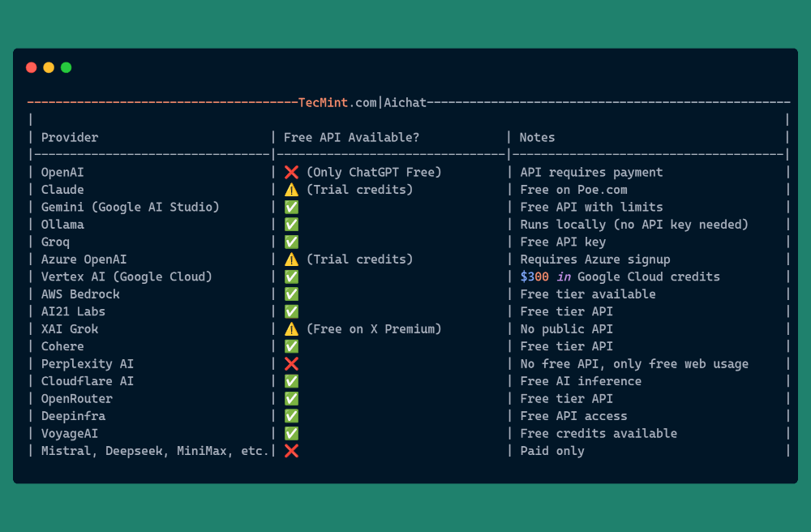
Task: Click the warning icon in Claude row
Action: click(291, 190)
